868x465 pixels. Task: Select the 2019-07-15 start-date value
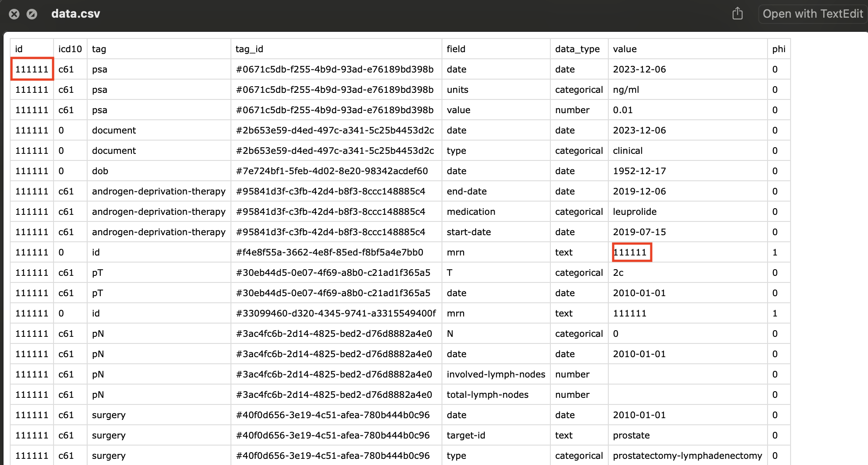(639, 232)
